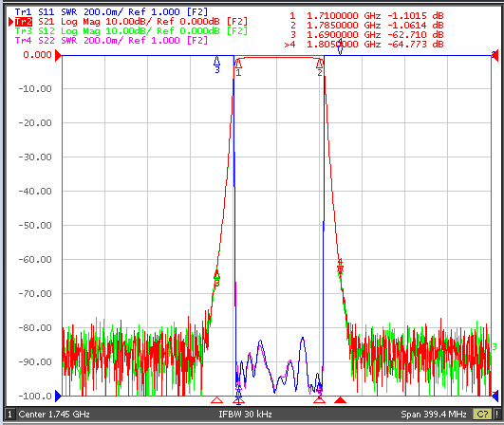Click the hollow marker 2 triangle on the bottom axis

pos(320,400)
